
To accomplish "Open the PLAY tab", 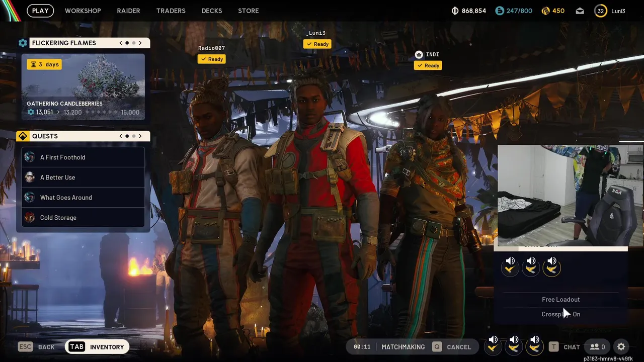I will click(x=40, y=11).
